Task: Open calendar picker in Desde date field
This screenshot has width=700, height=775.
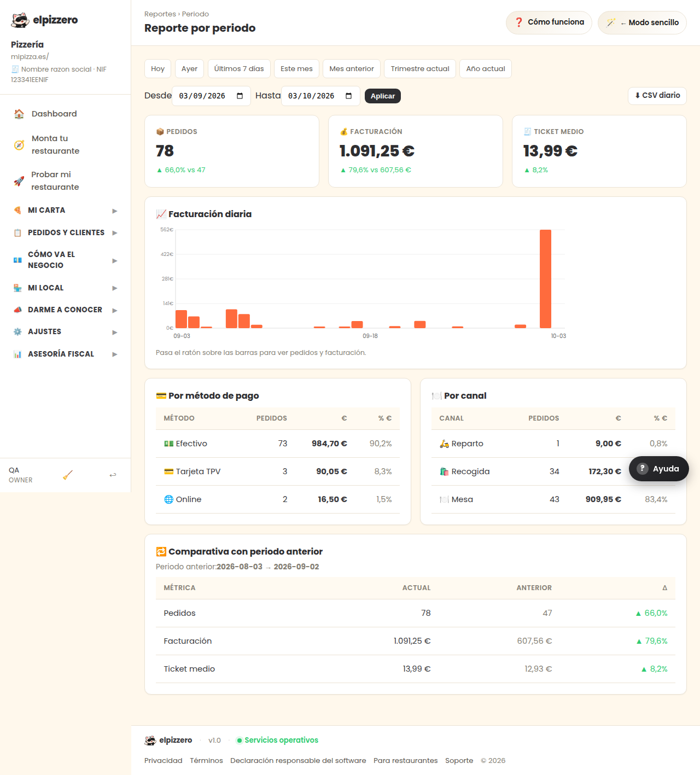Action: click(x=240, y=96)
